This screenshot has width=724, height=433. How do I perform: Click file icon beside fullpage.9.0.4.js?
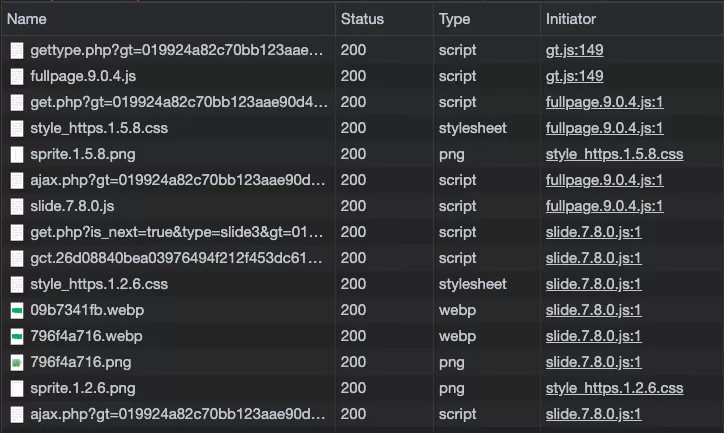17,76
